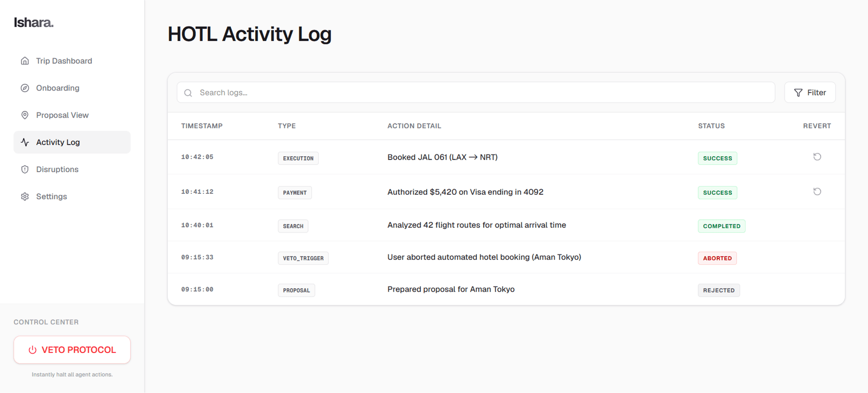Click the map pin icon beside Proposal View
This screenshot has width=868, height=393.
[x=25, y=115]
